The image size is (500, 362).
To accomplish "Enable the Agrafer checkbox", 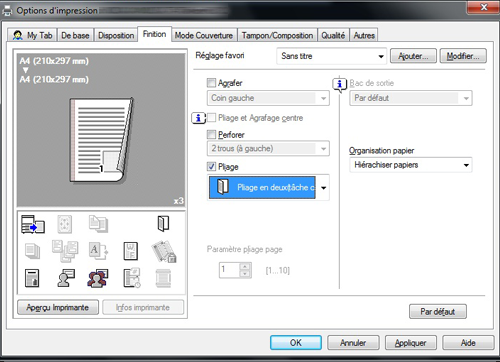I will [x=211, y=83].
